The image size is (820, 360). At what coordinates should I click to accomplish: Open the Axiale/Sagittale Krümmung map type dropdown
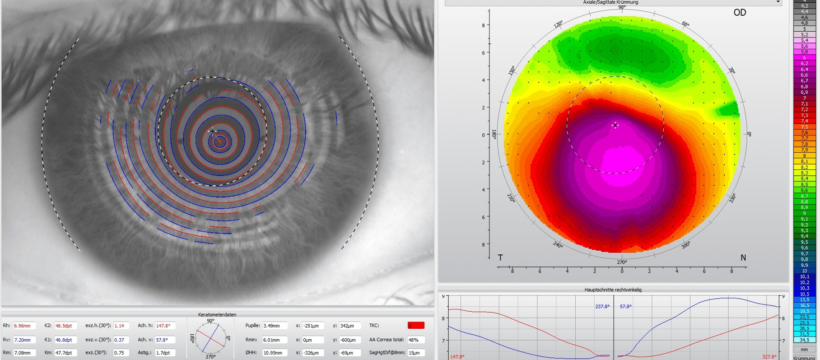[613, 3]
